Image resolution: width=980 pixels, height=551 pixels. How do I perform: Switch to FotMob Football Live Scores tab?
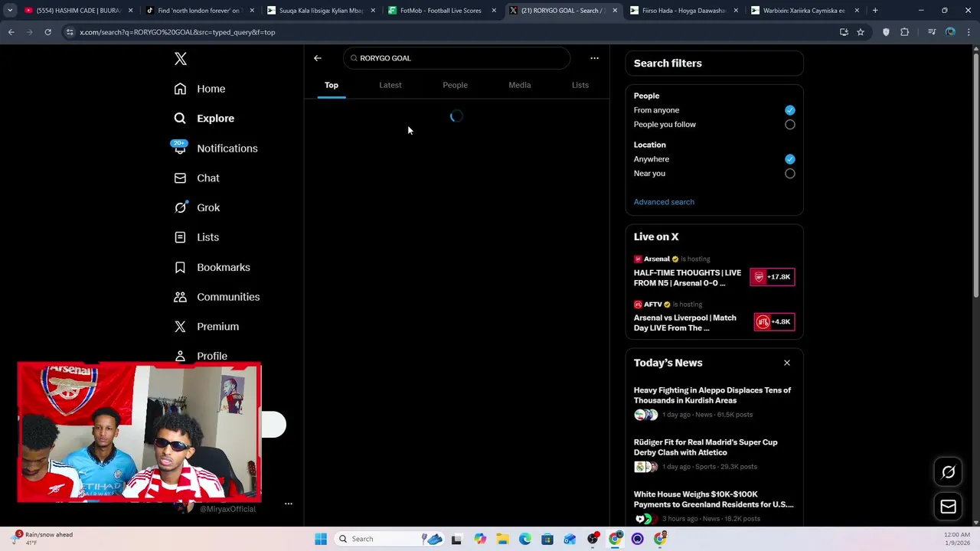click(443, 11)
